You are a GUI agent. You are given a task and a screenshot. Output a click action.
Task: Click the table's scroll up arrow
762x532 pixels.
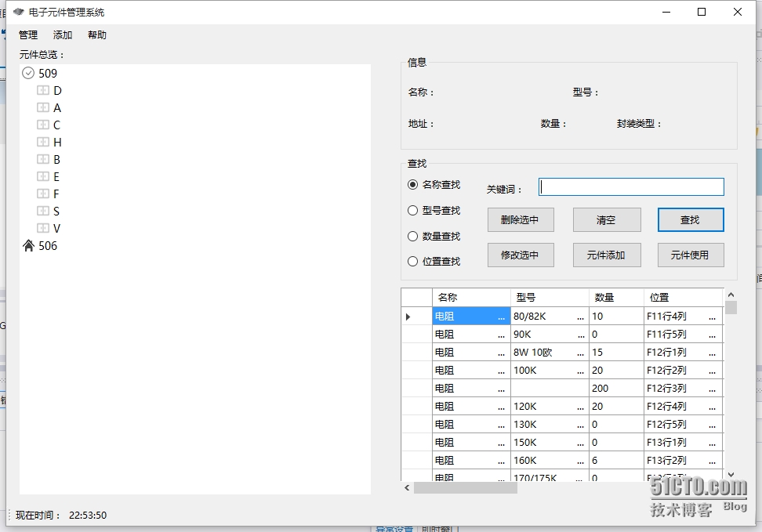[x=731, y=295]
